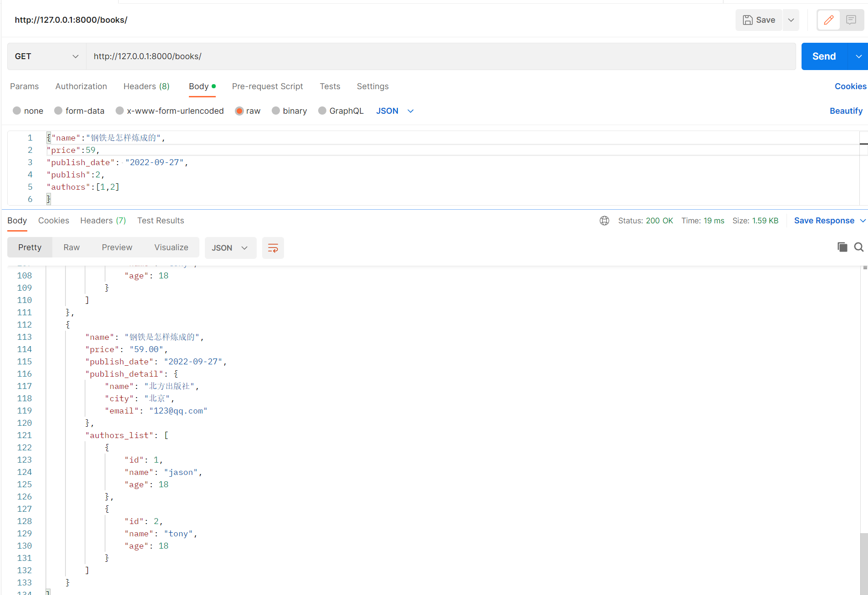Open the GET method dropdown
868x595 pixels.
46,56
